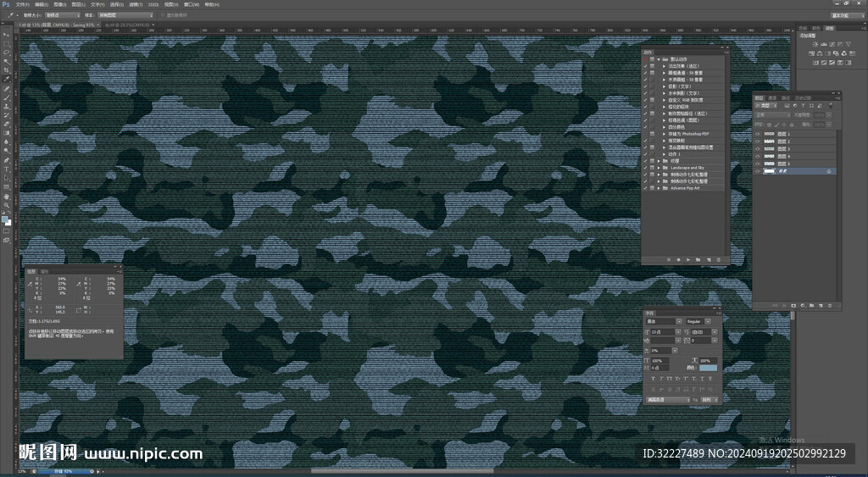Select the Hand tool
This screenshot has width=868, height=477.
click(x=7, y=196)
